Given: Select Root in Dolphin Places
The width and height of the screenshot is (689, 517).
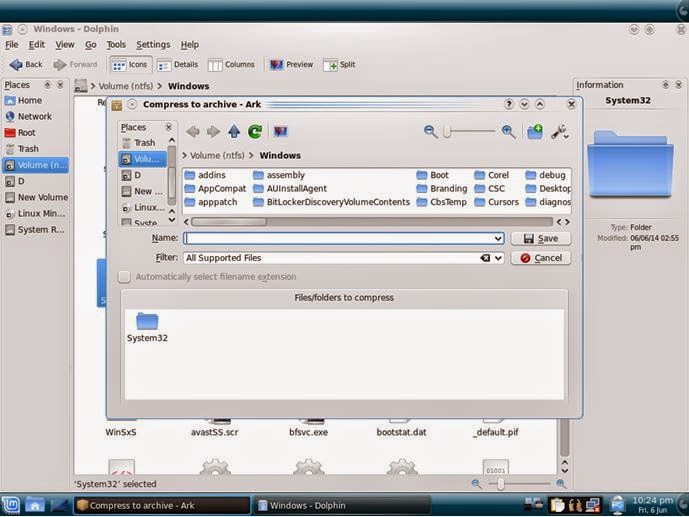Looking at the screenshot, I should click(21, 133).
